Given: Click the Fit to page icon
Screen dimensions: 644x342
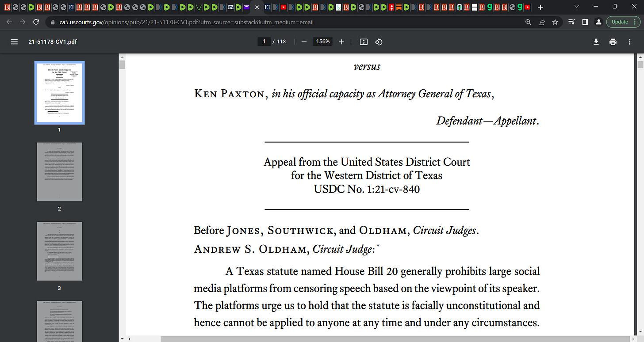Looking at the screenshot, I should [x=364, y=42].
